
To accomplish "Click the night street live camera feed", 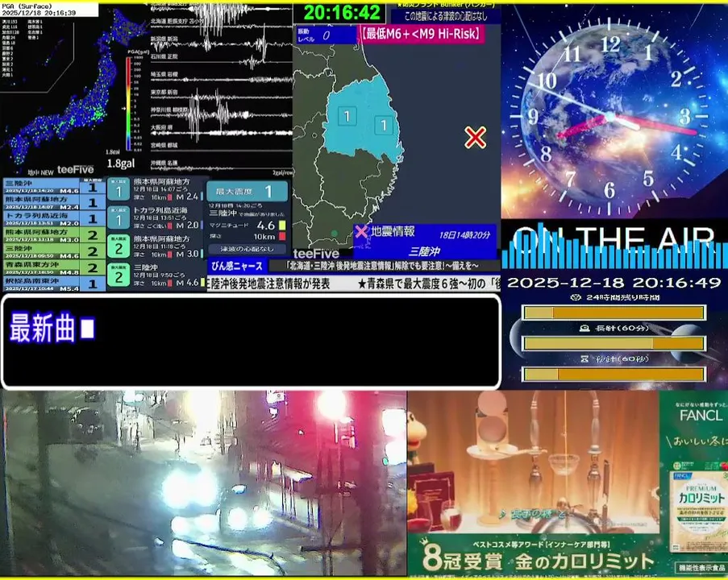I will point(203,483).
